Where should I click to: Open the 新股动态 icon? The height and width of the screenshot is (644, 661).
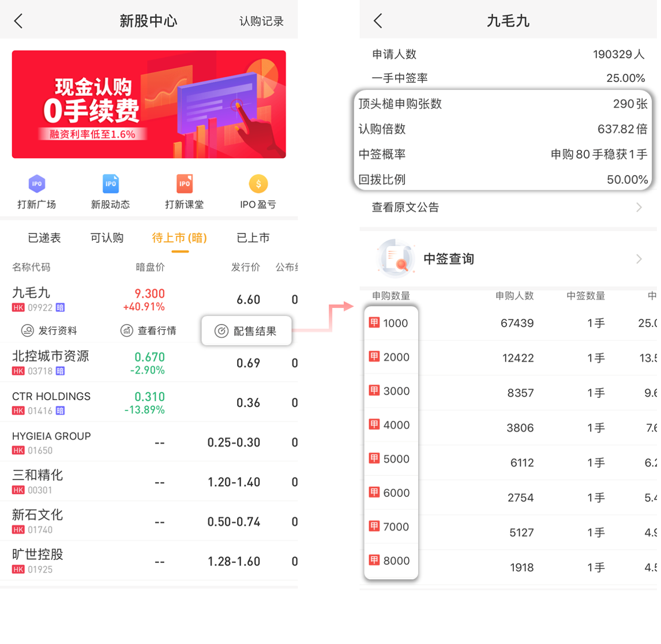[x=110, y=184]
